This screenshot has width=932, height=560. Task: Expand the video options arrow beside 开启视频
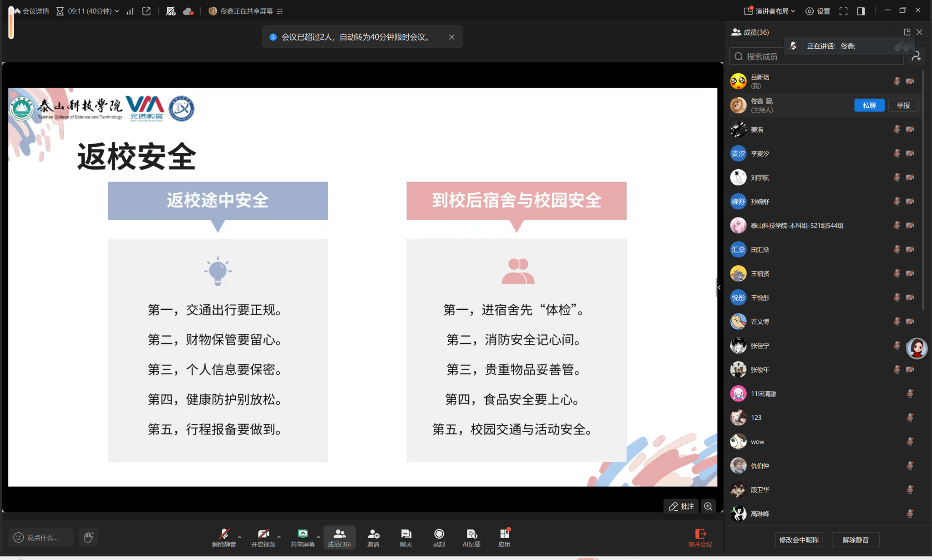(x=279, y=537)
